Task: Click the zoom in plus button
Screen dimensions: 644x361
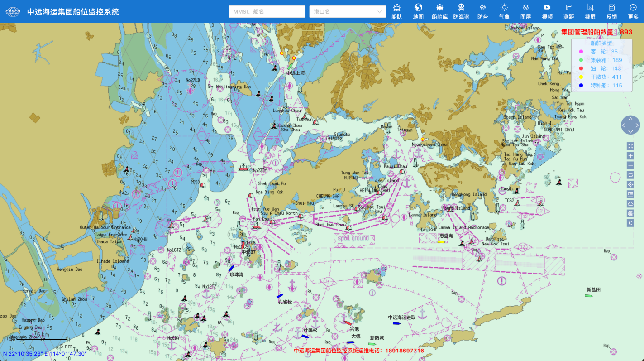Action: [630, 156]
